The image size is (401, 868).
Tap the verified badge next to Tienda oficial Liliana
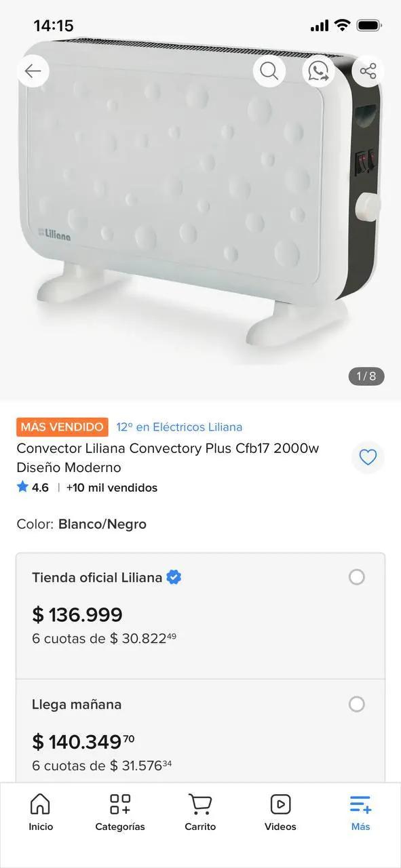[x=174, y=578]
